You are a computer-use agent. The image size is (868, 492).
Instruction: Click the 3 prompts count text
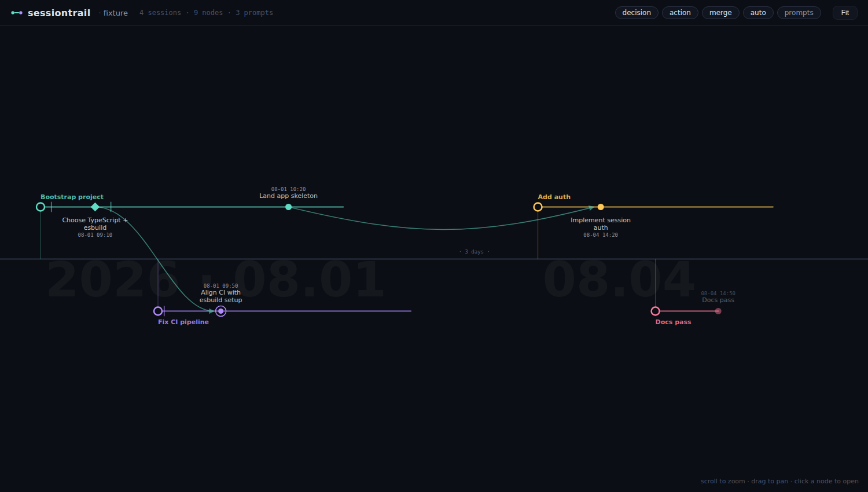(x=254, y=13)
